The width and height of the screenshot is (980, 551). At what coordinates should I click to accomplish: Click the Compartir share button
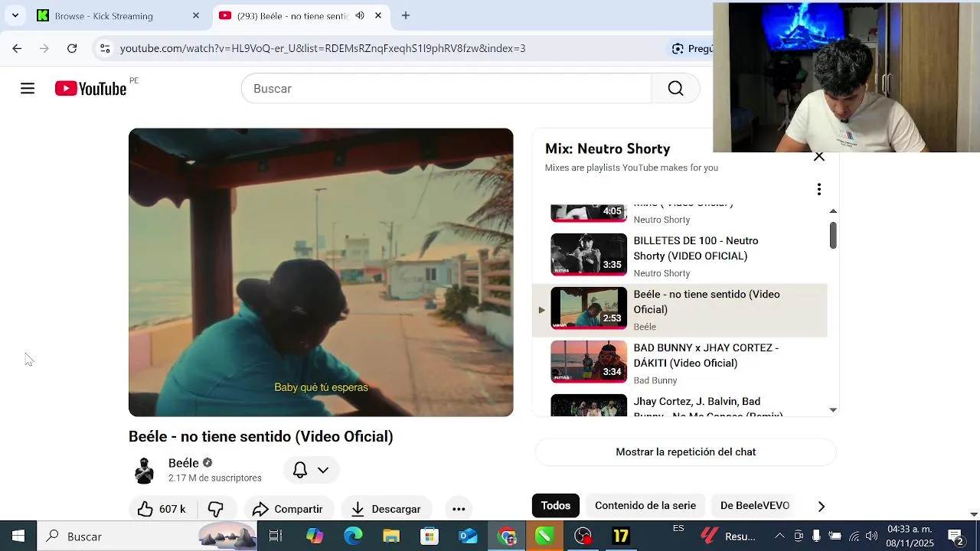[x=288, y=509]
